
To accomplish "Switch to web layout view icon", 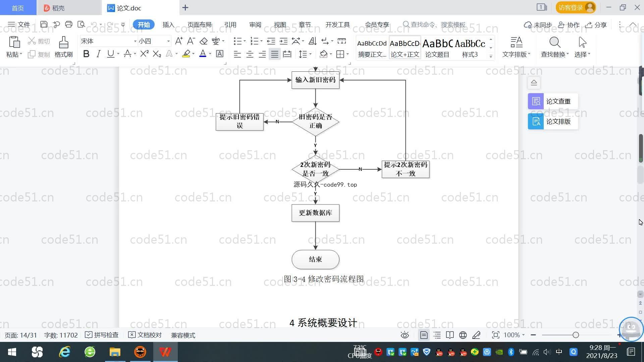I will click(463, 335).
